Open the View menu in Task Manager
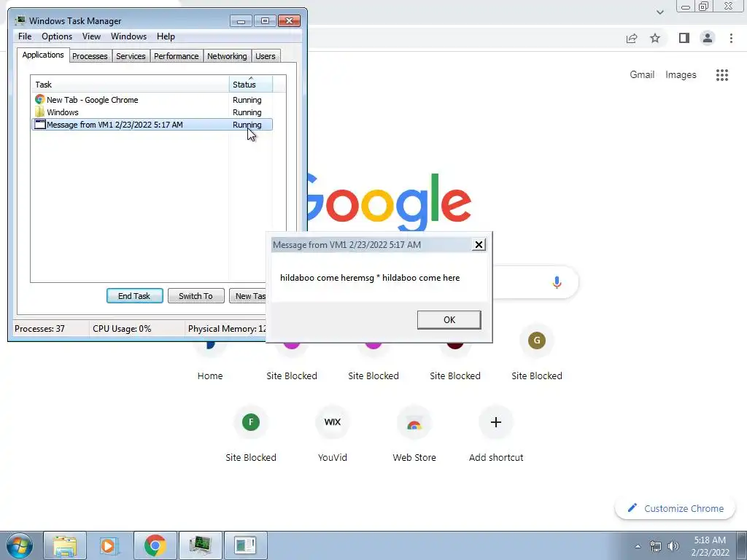The height and width of the screenshot is (560, 747). 91,36
